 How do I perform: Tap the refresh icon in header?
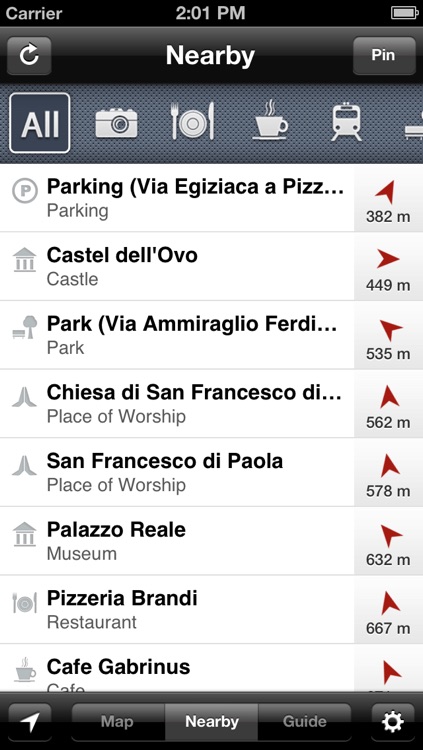click(29, 55)
